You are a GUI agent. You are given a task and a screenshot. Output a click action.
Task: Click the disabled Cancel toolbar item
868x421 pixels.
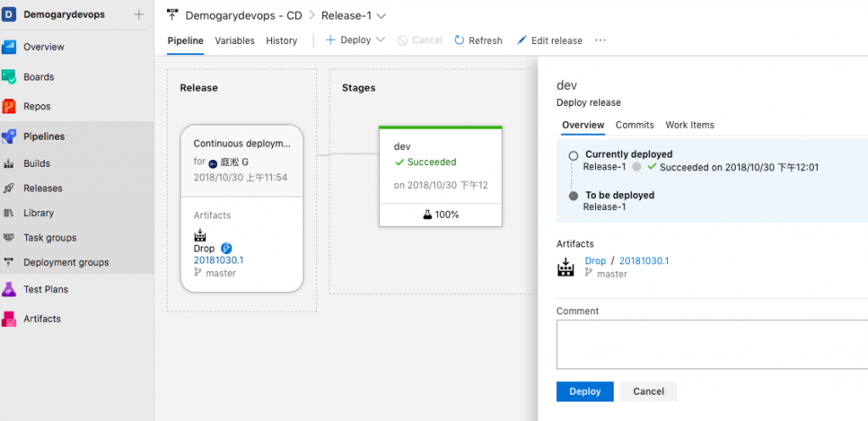pos(420,41)
